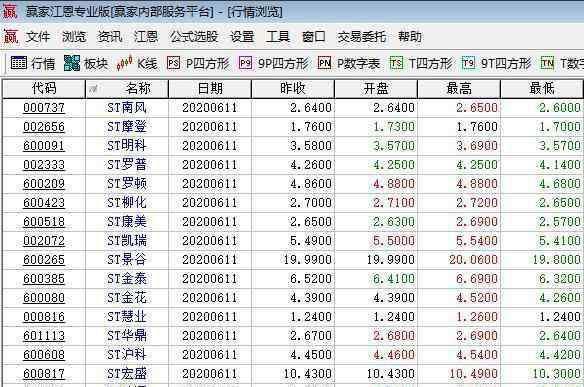Select the ST金花 name cell
The height and width of the screenshot is (387, 584).
127,298
